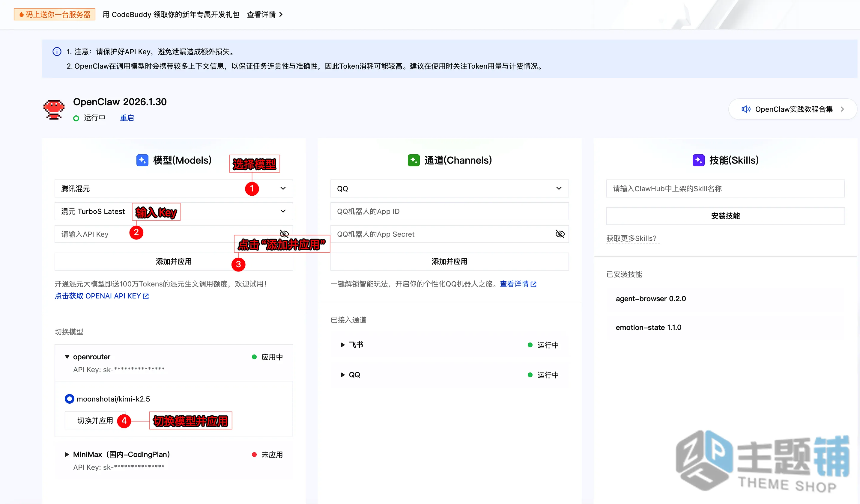Toggle QQ App Secret visibility eye icon

560,234
